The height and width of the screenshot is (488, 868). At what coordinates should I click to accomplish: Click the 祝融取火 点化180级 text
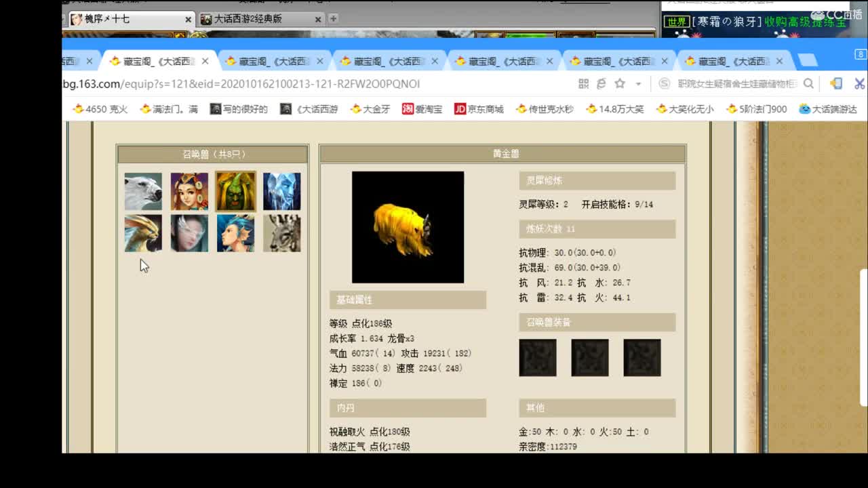click(x=370, y=432)
